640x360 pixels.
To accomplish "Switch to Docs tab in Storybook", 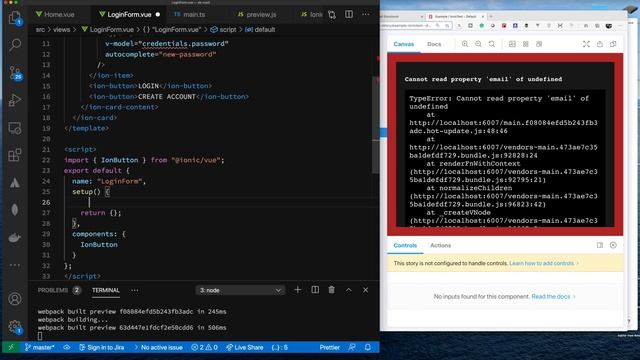I will (434, 44).
